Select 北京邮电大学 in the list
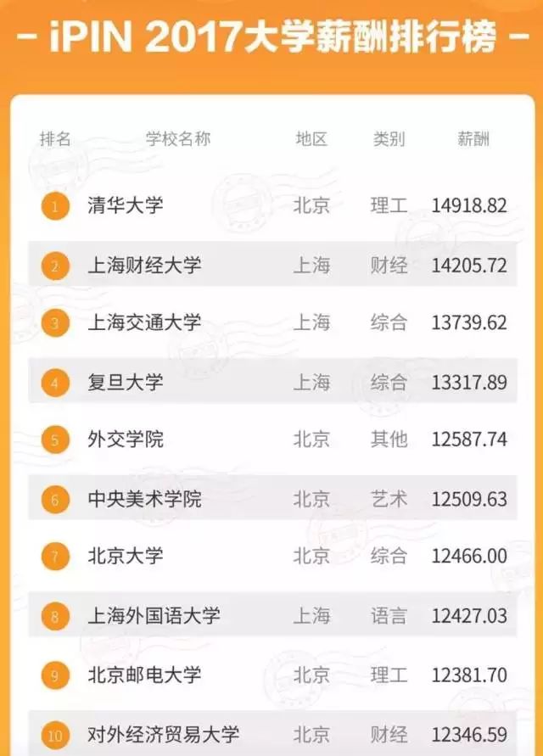The image size is (543, 756). tap(144, 675)
